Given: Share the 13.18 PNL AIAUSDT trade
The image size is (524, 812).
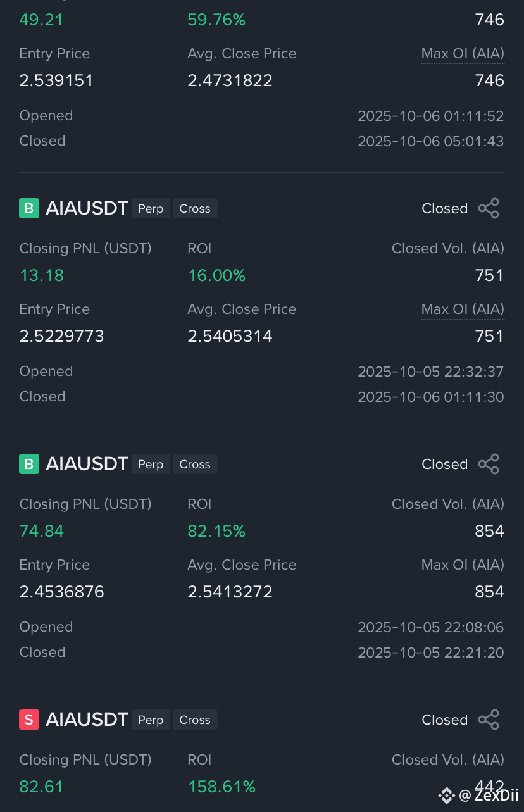Looking at the screenshot, I should point(489,208).
